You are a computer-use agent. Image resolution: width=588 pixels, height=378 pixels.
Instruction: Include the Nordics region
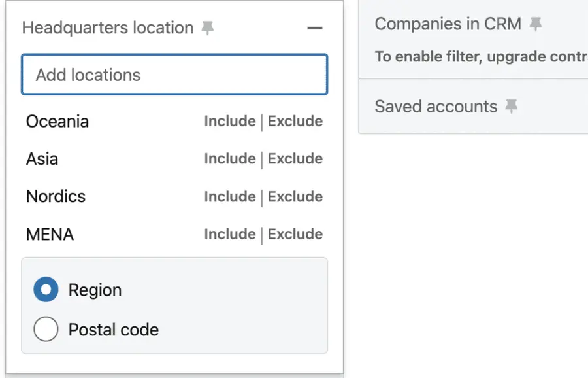[x=230, y=196]
